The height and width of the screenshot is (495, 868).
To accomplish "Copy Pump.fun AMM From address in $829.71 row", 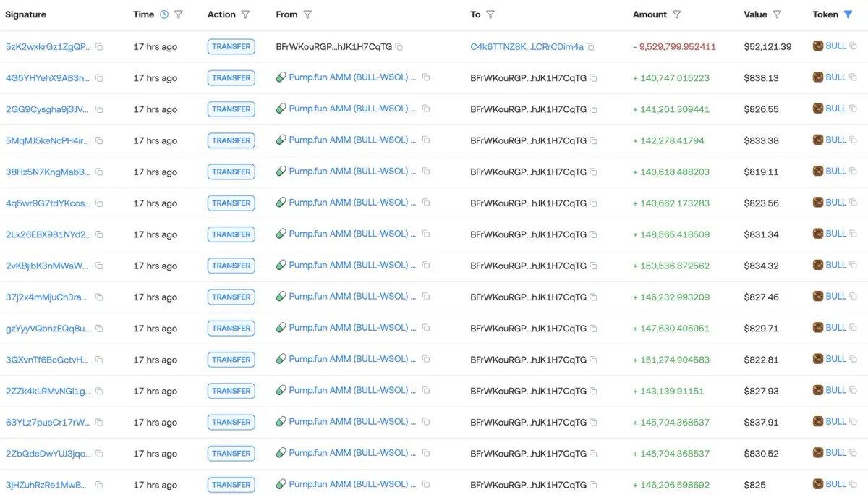I will [425, 328].
